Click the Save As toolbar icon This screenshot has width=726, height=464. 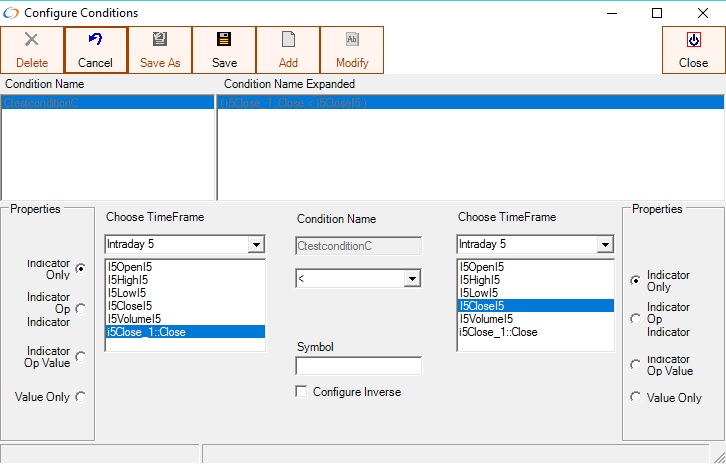(x=160, y=40)
